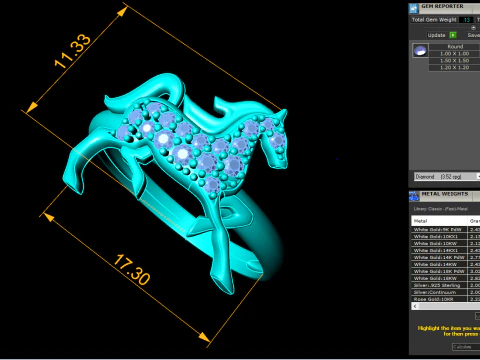480x360 pixels.
Task: Click the left arrow of the metal list scrollbar
Action: [x=415, y=306]
